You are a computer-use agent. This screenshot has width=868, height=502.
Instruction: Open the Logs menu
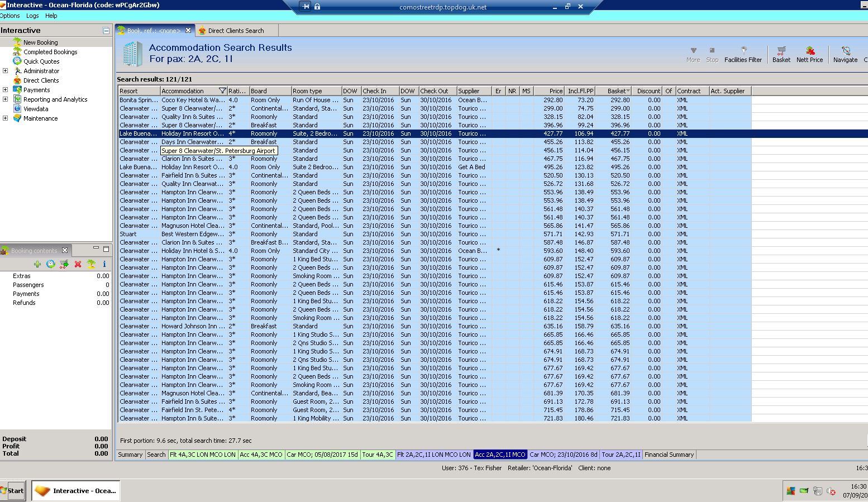[32, 16]
